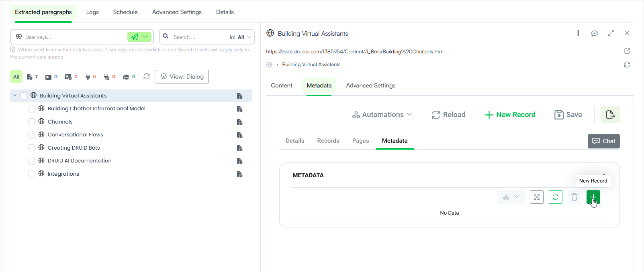Check the Building Virtual Assistants checkbox

click(x=24, y=95)
